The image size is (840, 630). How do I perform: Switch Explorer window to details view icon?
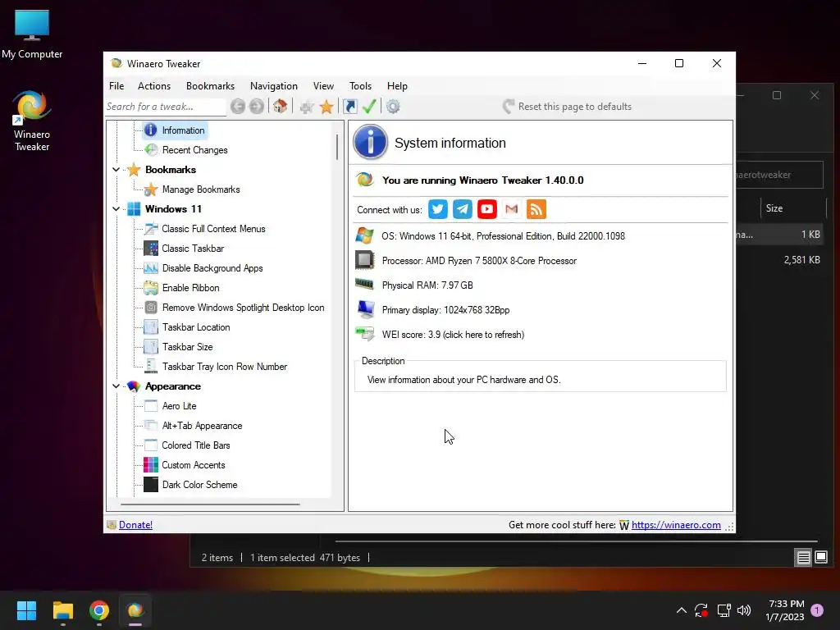(x=804, y=558)
